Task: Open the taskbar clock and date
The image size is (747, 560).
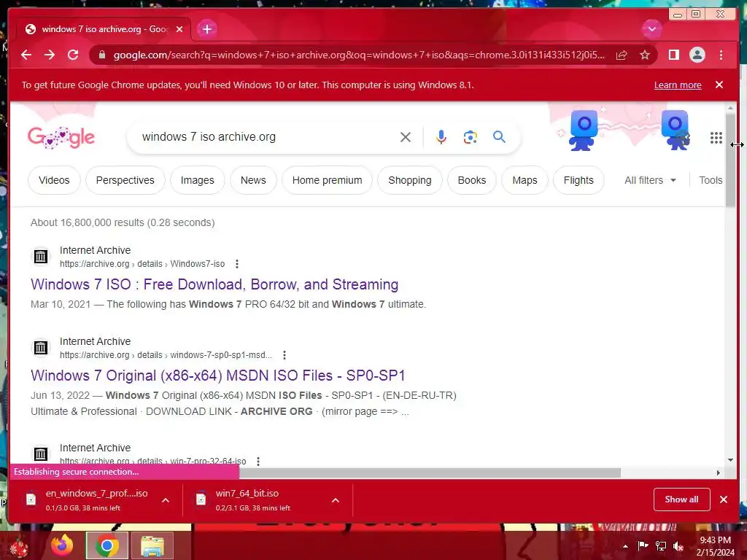Action: [x=715, y=546]
